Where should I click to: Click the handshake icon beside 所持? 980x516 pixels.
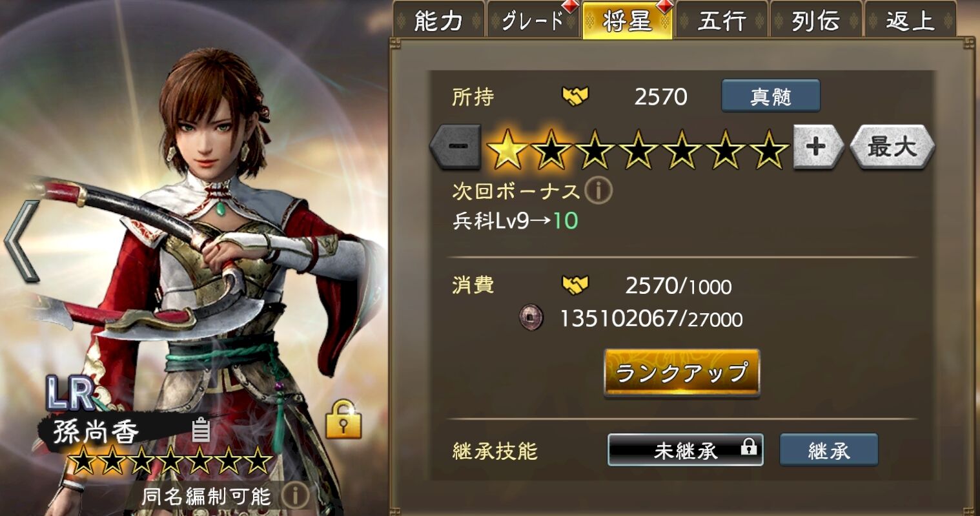tap(575, 97)
